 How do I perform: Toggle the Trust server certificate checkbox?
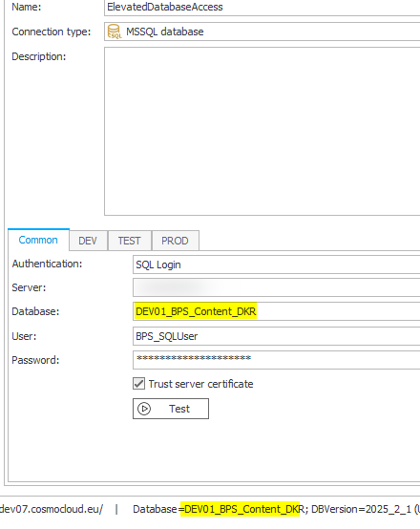coord(138,384)
